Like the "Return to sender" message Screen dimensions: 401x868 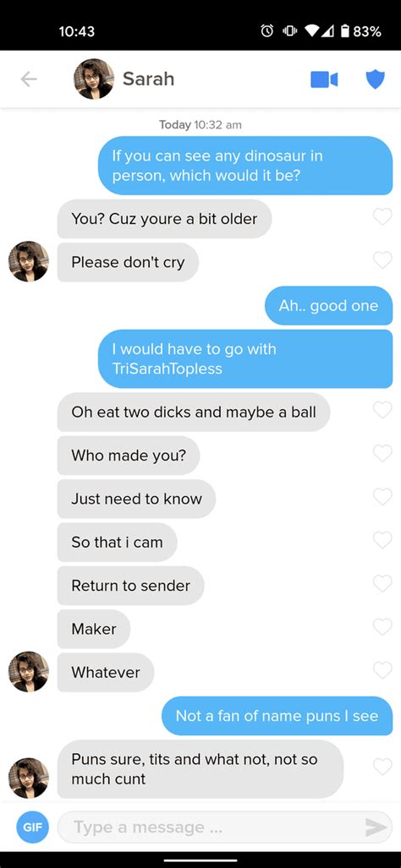click(382, 583)
